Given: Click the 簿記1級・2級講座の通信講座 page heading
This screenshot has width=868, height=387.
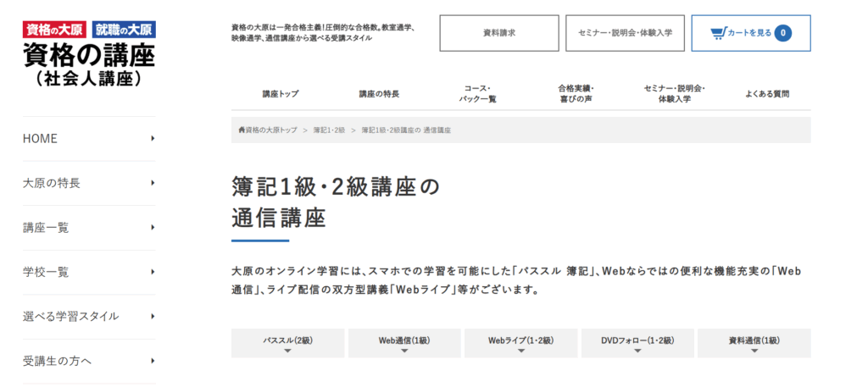Looking at the screenshot, I should 336,203.
